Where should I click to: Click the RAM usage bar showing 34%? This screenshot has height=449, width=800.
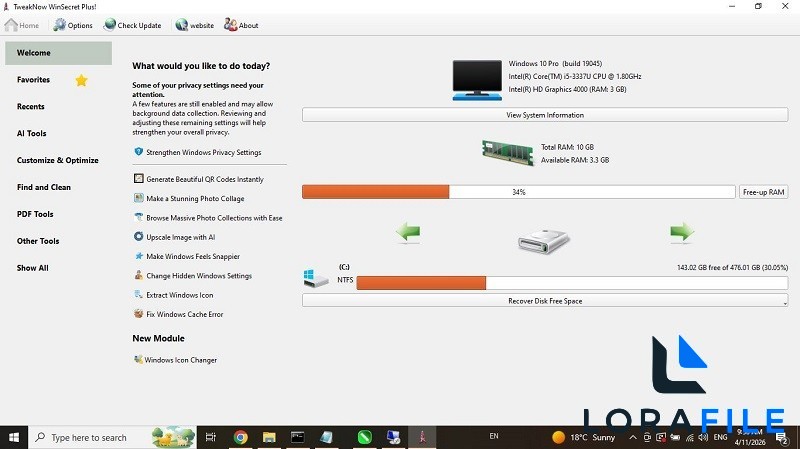coord(518,192)
